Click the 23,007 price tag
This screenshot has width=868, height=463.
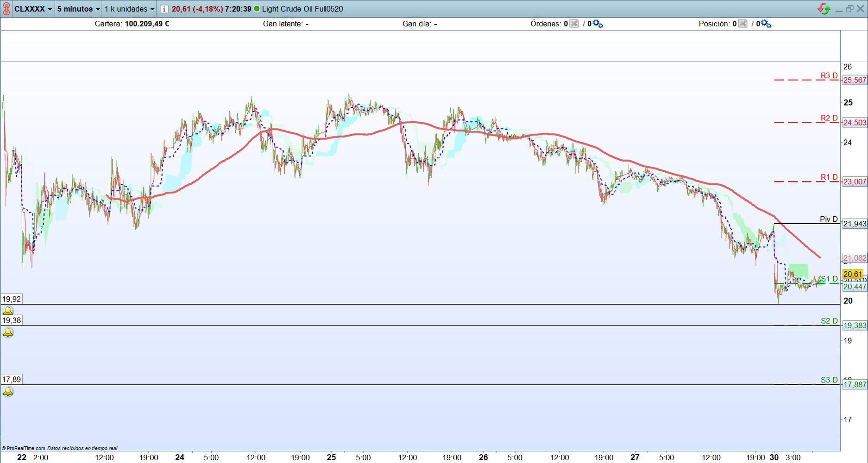(855, 181)
